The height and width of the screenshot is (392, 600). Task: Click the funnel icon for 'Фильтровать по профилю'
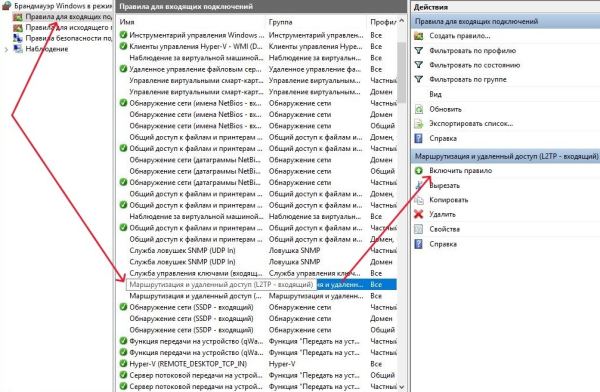pos(419,51)
